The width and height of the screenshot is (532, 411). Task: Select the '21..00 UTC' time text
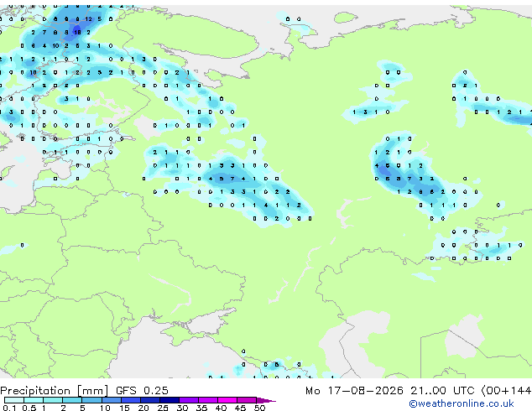coord(442,391)
